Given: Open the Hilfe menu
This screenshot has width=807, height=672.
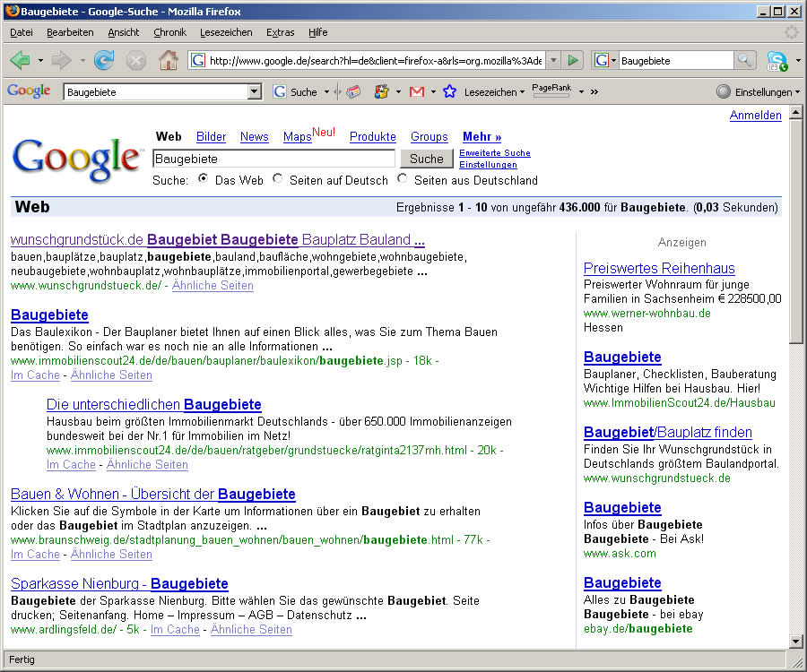Looking at the screenshot, I should pyautogui.click(x=318, y=32).
